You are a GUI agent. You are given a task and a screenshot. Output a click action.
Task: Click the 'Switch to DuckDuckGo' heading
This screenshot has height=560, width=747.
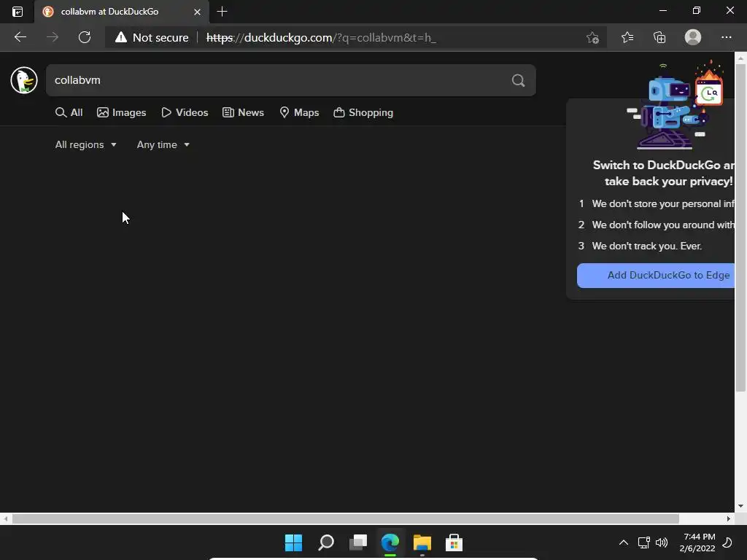(x=663, y=174)
